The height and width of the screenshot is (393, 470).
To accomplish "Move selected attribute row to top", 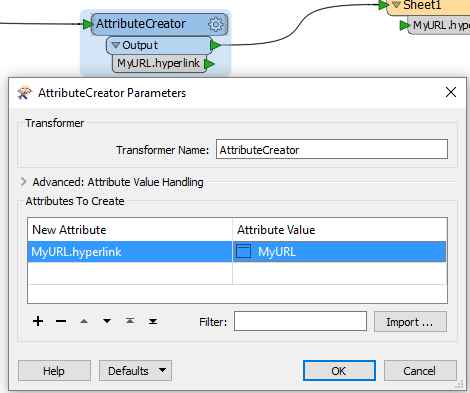I will 130,321.
